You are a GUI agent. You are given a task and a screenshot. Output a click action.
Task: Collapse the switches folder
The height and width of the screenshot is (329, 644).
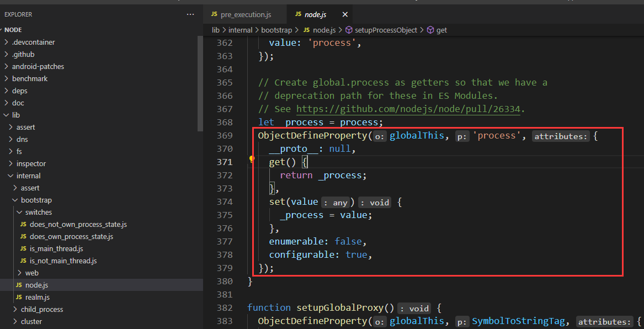[x=39, y=213]
